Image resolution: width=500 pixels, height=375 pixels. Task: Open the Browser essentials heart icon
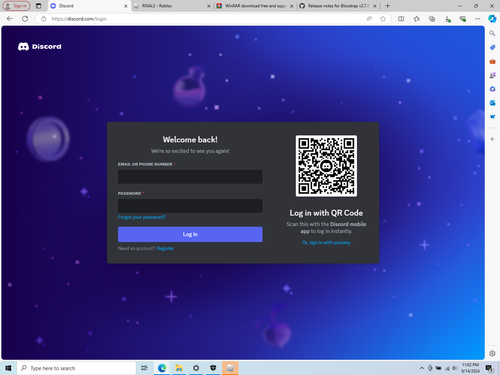pyautogui.click(x=462, y=19)
